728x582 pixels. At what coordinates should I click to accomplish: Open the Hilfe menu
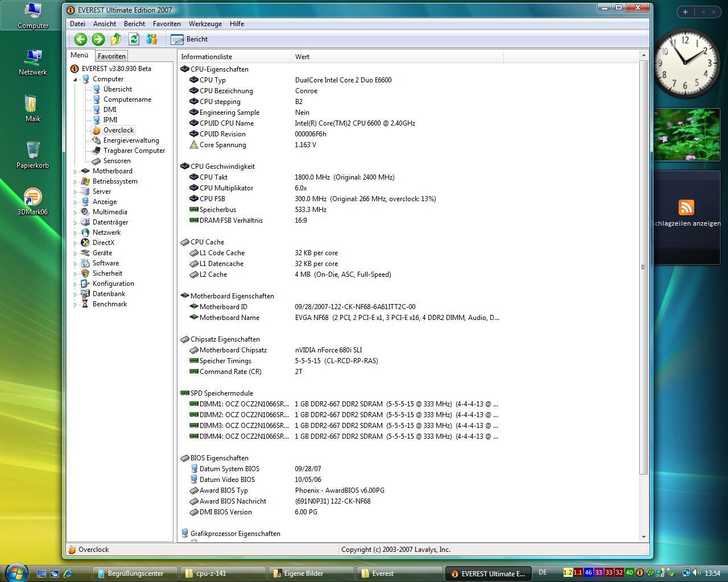[237, 24]
